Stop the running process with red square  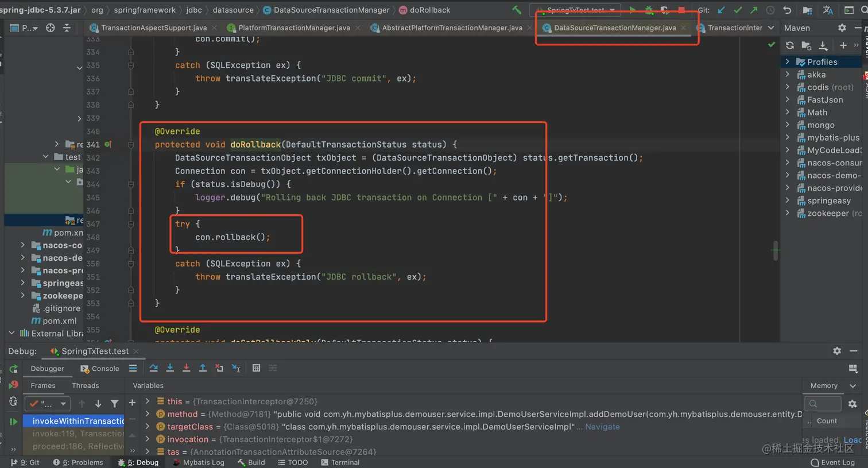coord(681,10)
